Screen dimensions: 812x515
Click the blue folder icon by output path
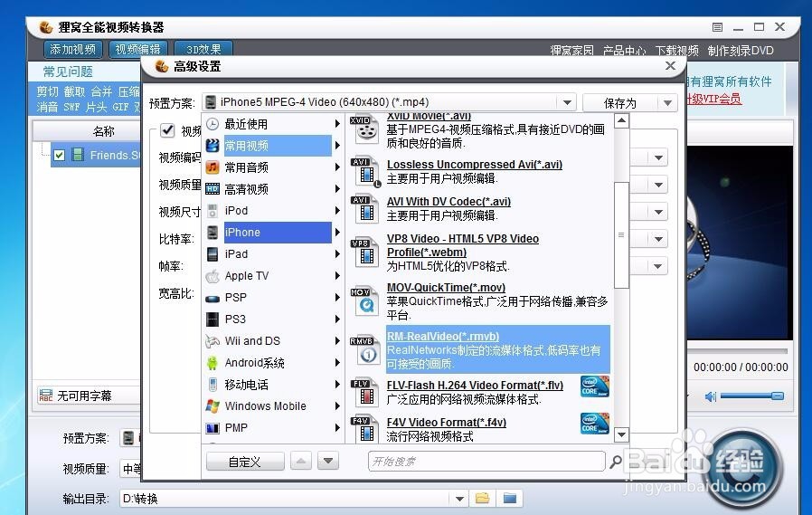(x=510, y=499)
